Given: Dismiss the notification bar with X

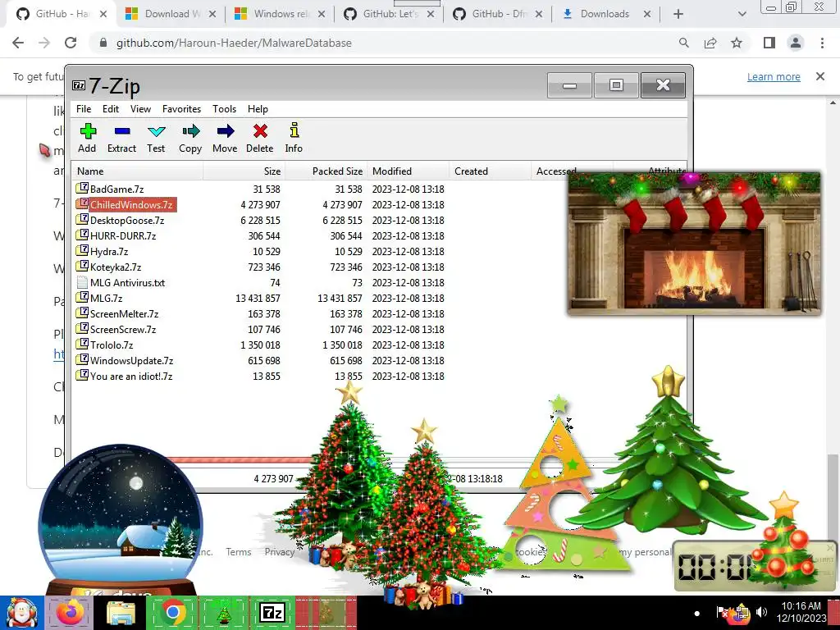Looking at the screenshot, I should [820, 76].
